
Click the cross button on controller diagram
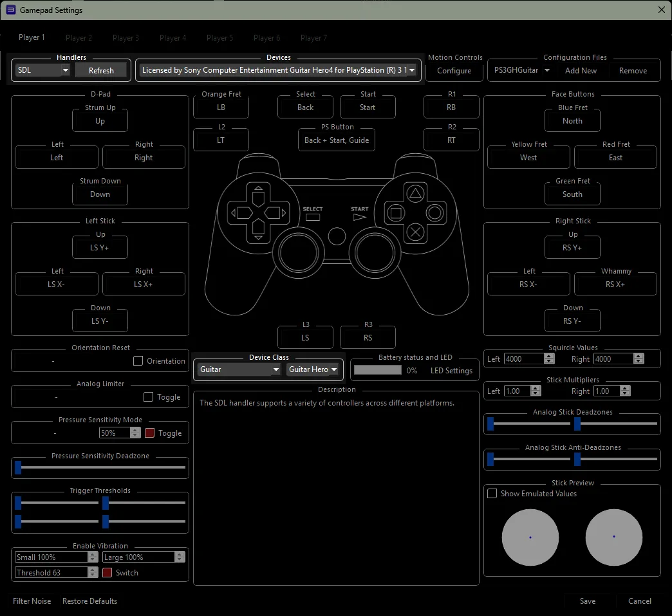(415, 232)
